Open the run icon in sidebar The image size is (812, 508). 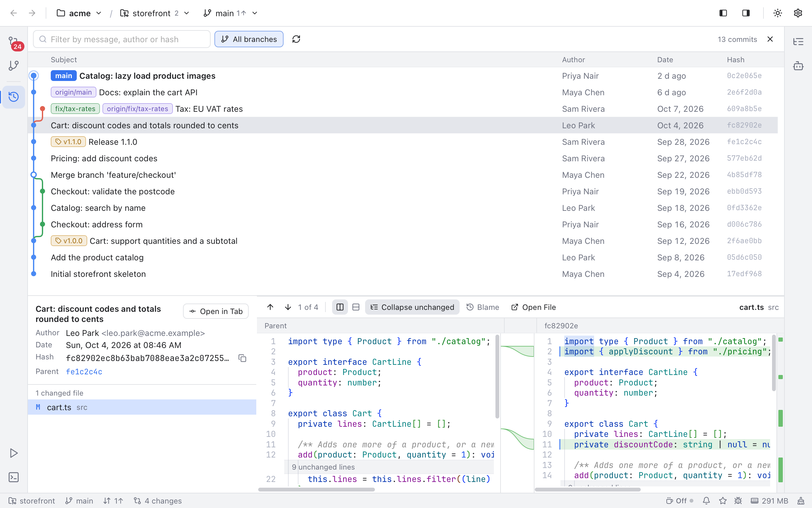[14, 453]
